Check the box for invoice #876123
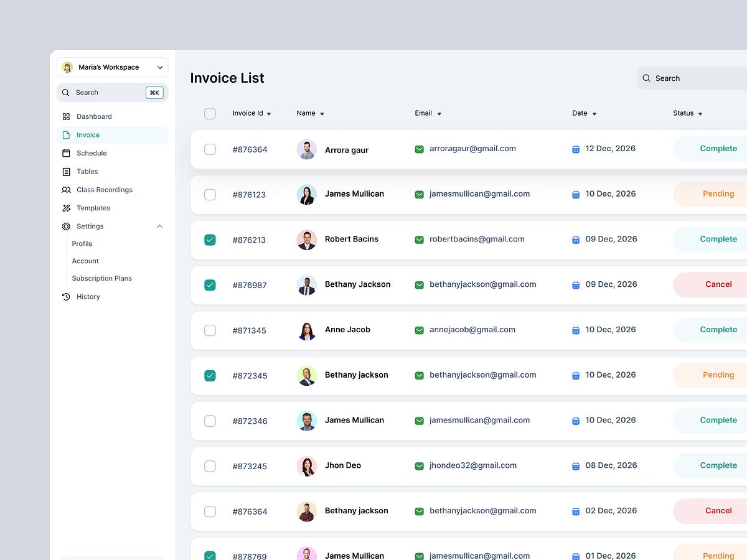The image size is (747, 560). click(210, 195)
